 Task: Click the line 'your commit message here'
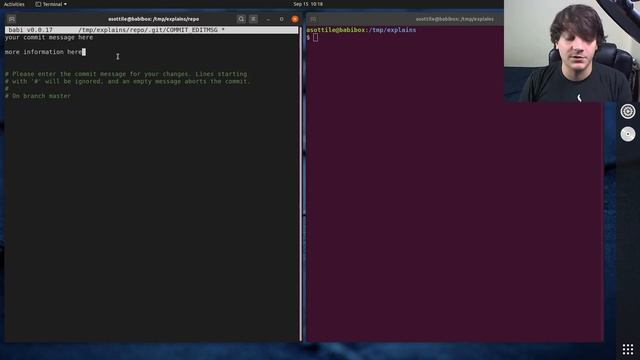pos(49,38)
